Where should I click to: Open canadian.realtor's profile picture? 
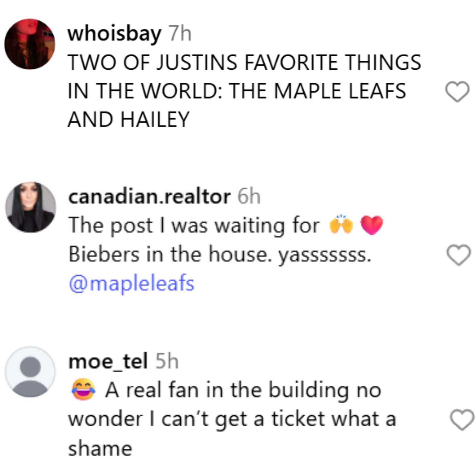click(31, 207)
